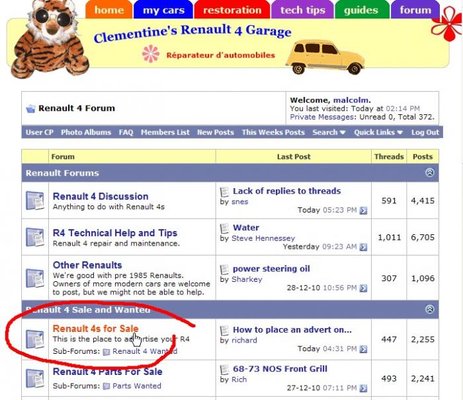Viewport: 463px width, 400px height.
Task: Open the Quick Links dropdown menu
Action: pos(378,132)
